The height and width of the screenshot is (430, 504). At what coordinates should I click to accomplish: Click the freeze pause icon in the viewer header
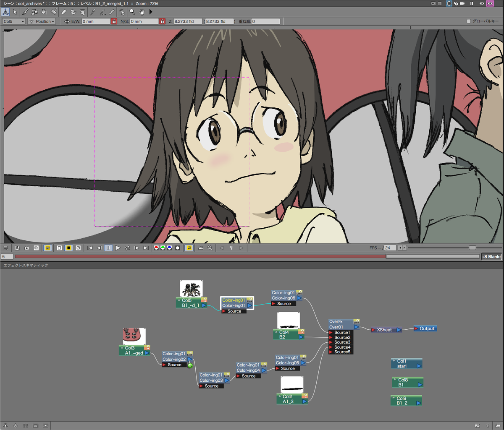[472, 3]
